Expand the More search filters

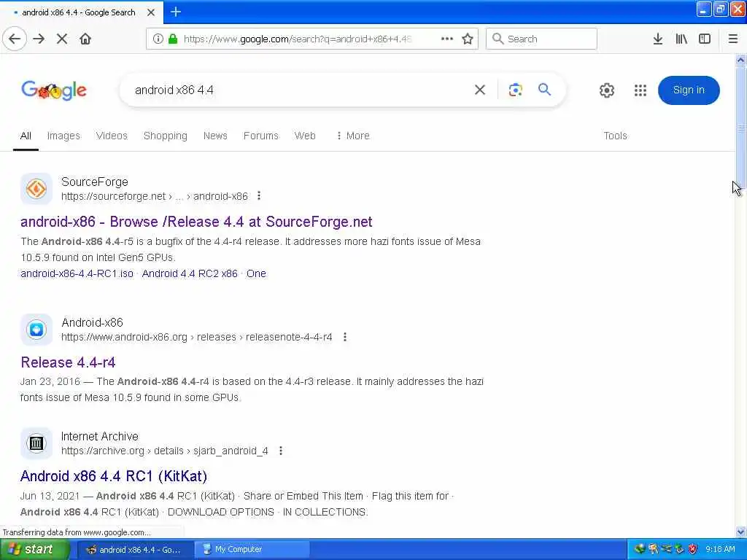[352, 136]
